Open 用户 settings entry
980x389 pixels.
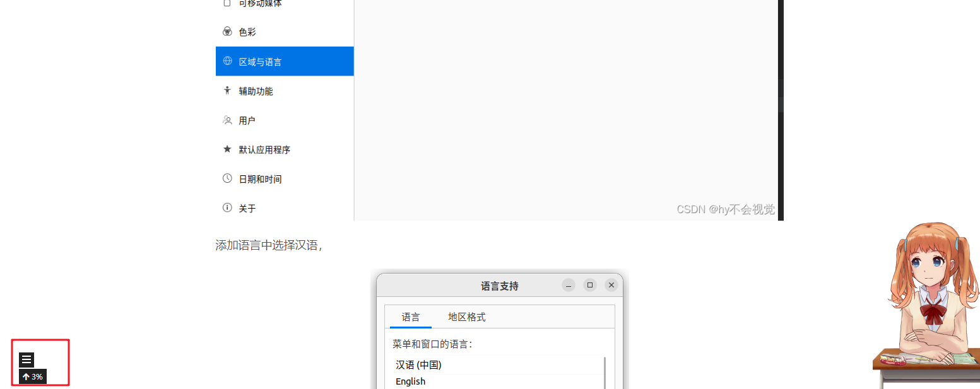pos(285,120)
